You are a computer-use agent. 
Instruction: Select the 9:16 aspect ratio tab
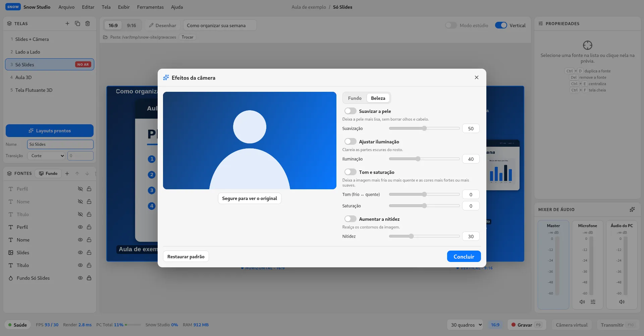tap(131, 25)
